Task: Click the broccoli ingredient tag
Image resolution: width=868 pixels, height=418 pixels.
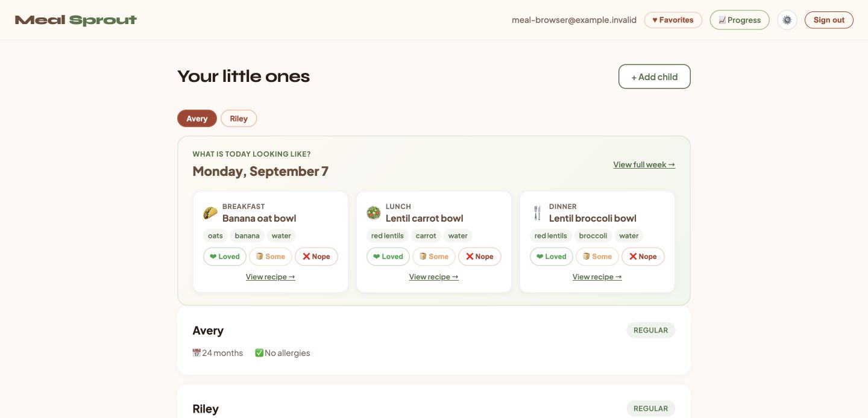Action: 593,236
